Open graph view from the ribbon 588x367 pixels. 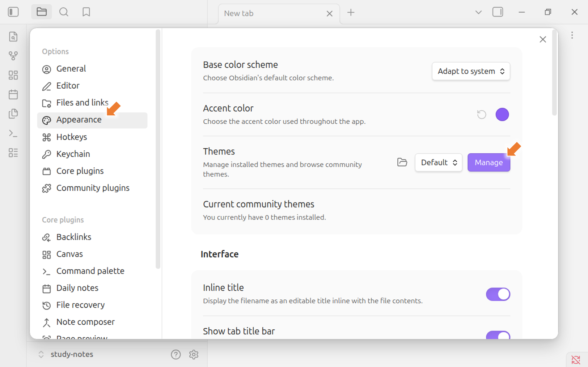pyautogui.click(x=13, y=56)
